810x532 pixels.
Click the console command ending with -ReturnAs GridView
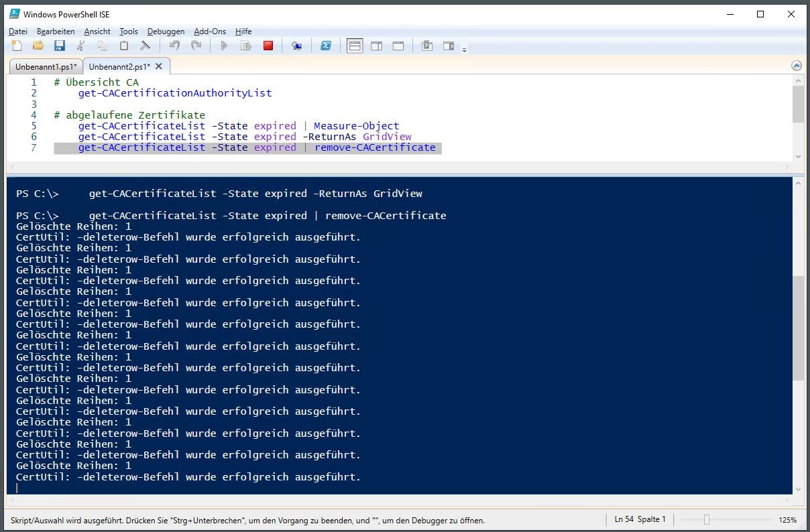click(x=255, y=194)
